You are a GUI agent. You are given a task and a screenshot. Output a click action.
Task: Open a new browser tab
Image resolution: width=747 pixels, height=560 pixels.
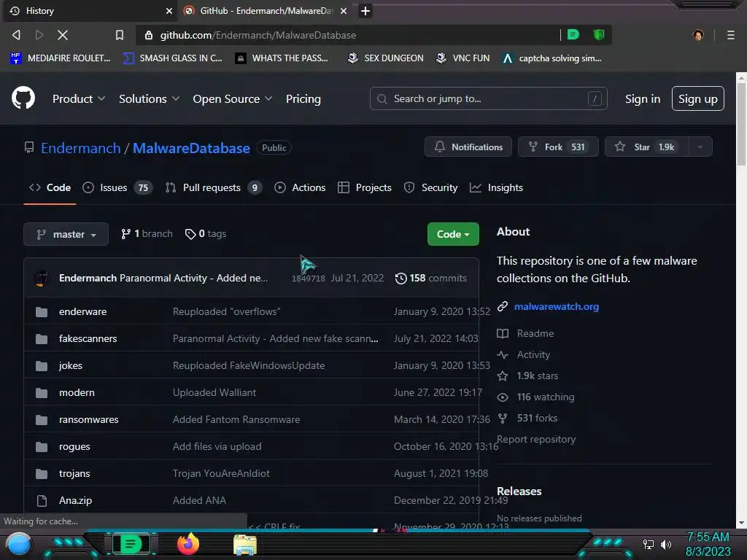(x=365, y=10)
